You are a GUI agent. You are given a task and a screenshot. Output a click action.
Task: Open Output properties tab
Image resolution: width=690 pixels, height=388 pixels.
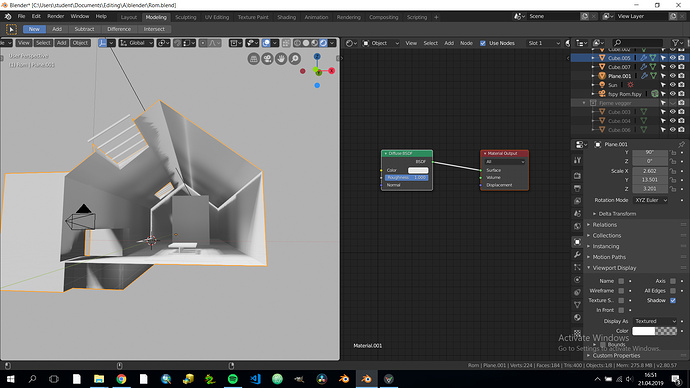(577, 188)
